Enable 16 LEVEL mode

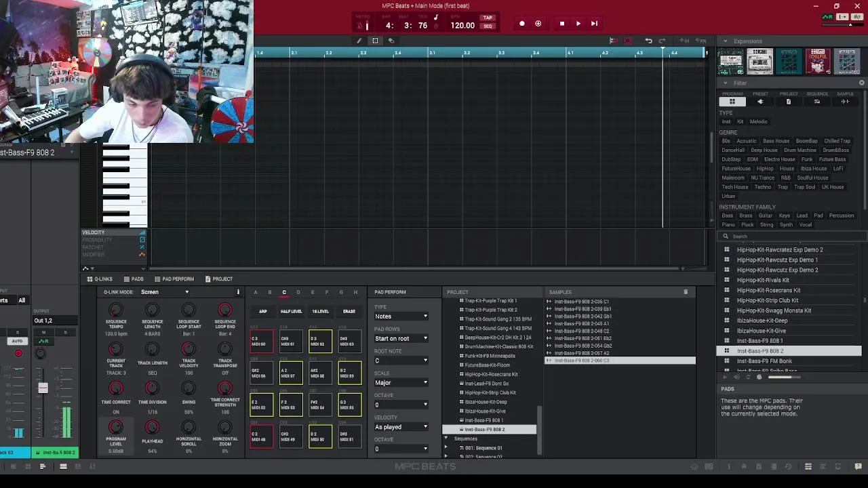pos(320,312)
